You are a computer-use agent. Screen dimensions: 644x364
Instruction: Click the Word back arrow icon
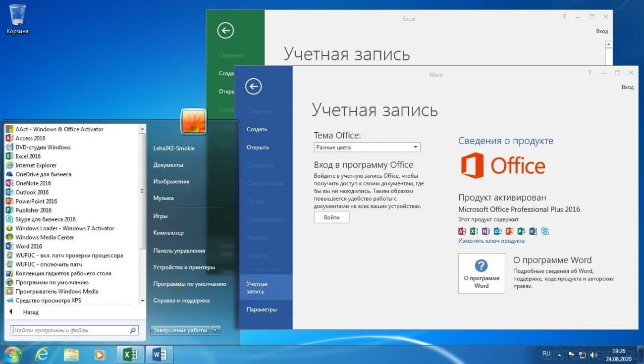[253, 87]
